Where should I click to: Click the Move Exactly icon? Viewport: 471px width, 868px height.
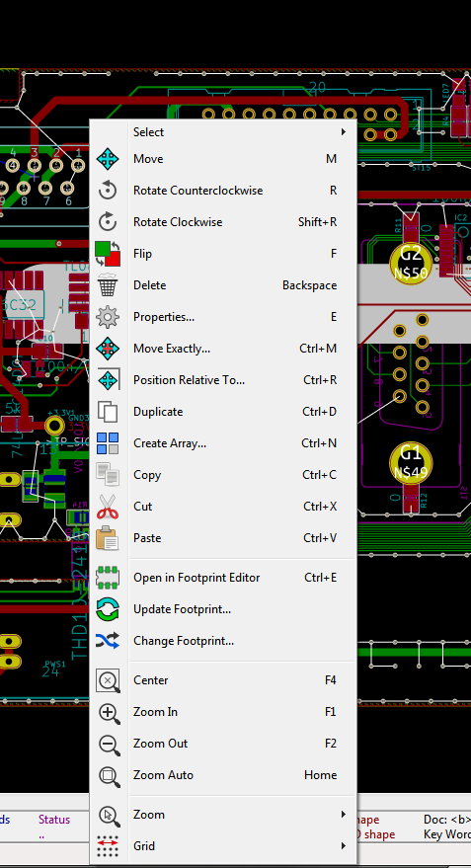pos(108,349)
